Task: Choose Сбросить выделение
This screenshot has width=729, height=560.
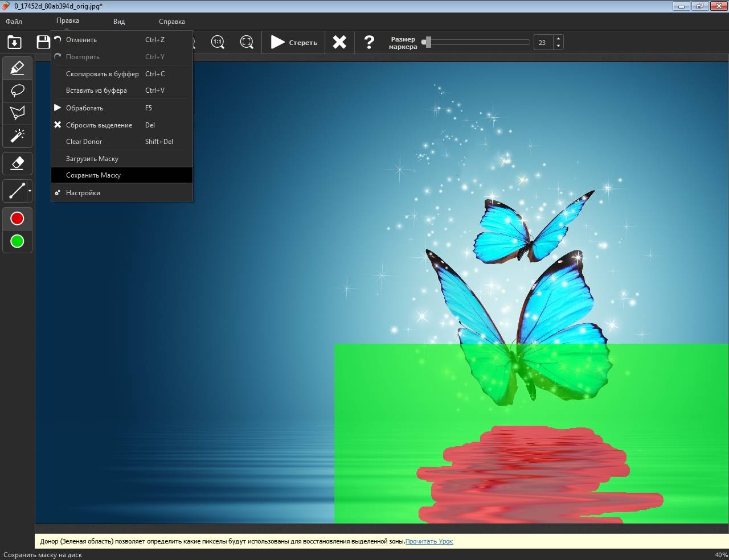Action: (x=122, y=125)
